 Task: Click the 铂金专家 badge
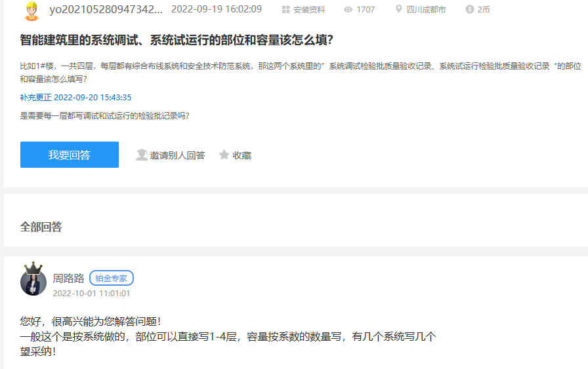112,278
